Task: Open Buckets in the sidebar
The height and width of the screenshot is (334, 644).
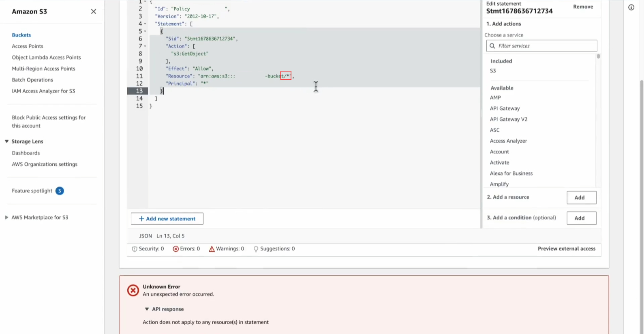Action: (x=21, y=35)
